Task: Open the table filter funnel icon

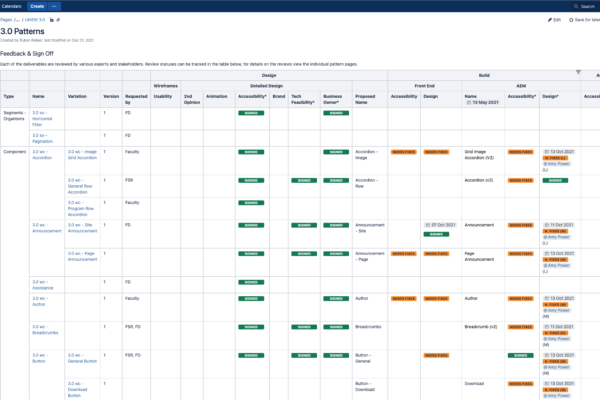Action: click(x=578, y=72)
